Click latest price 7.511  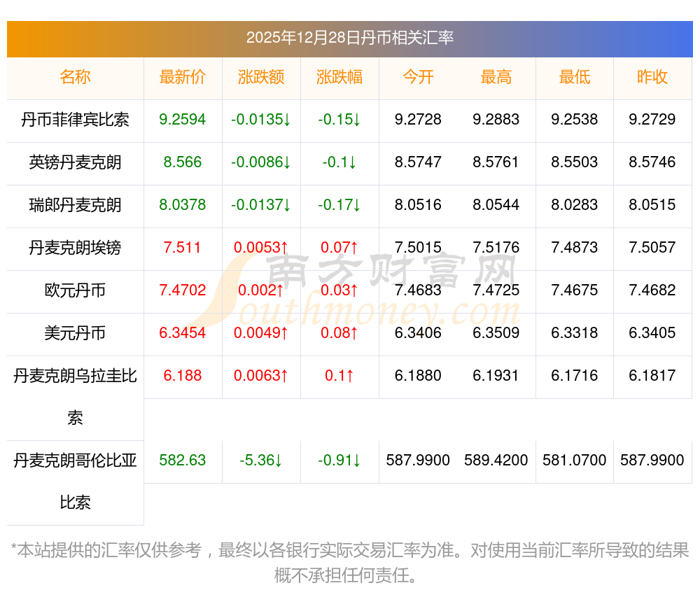click(x=183, y=247)
